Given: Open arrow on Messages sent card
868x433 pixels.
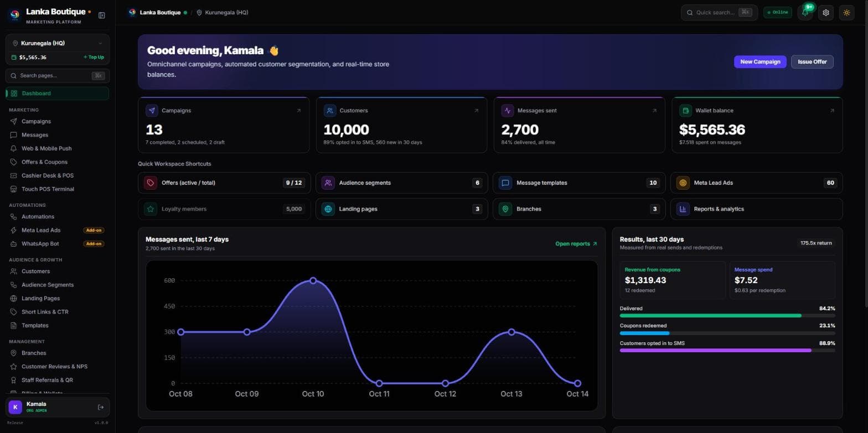Looking at the screenshot, I should tap(654, 111).
